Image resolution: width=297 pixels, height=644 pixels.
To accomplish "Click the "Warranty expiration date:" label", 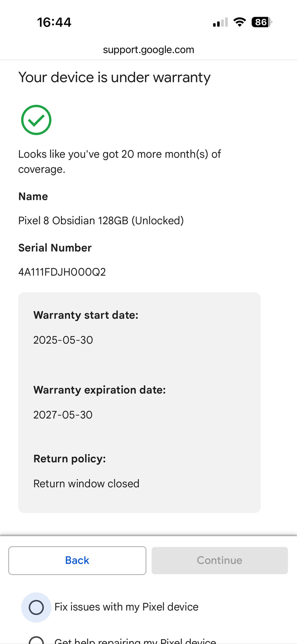I will [x=99, y=390].
